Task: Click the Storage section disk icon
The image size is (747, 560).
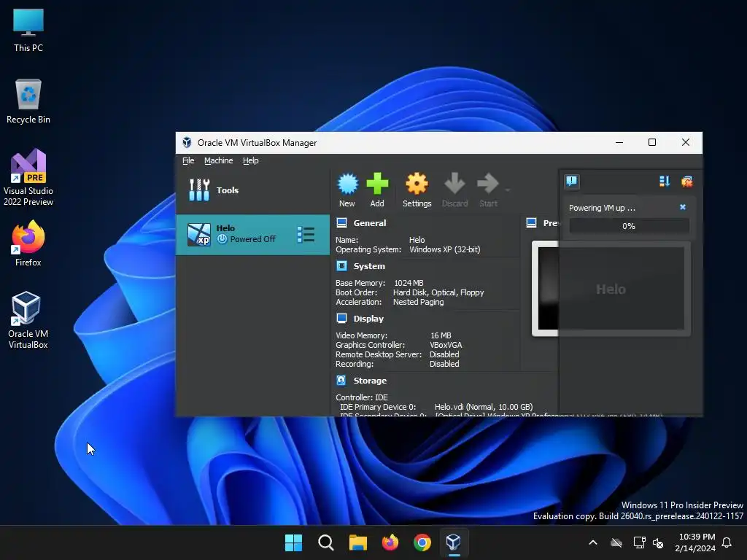Action: click(x=341, y=380)
